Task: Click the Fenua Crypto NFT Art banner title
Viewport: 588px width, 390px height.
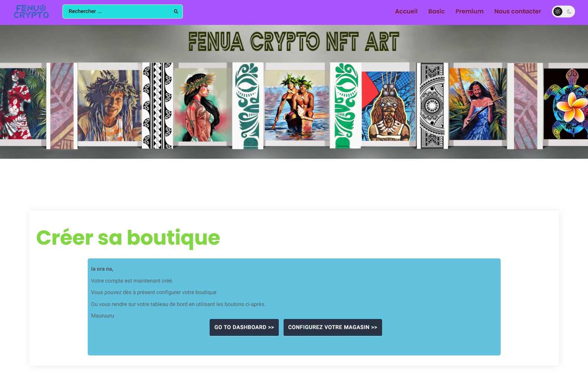Action: (x=294, y=41)
